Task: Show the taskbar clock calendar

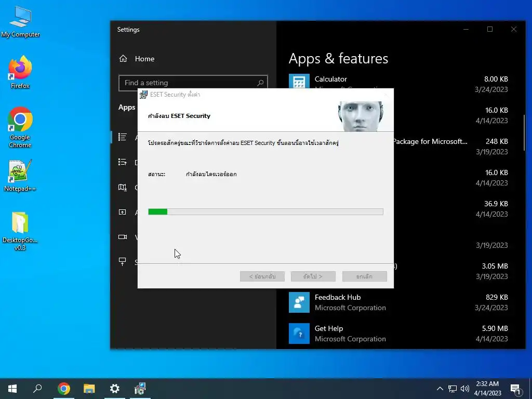Action: (487, 389)
